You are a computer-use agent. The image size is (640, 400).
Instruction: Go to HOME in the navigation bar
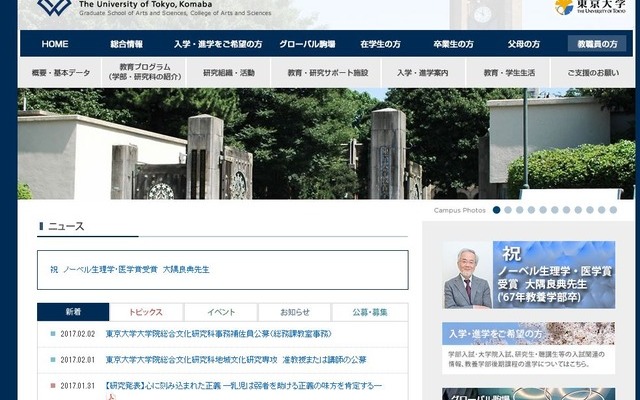coord(55,44)
